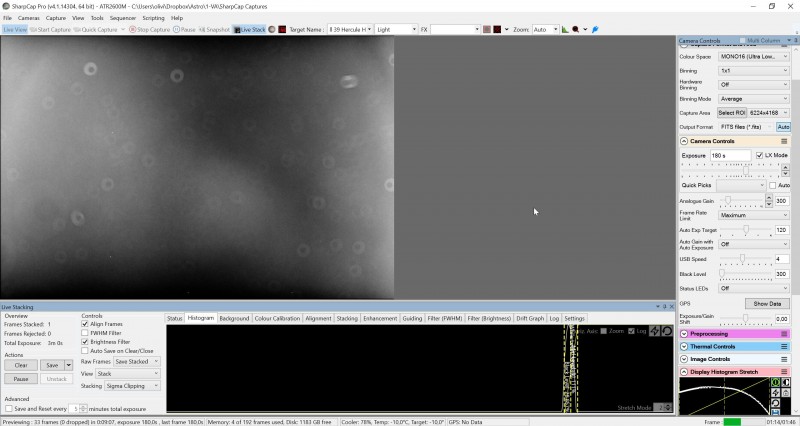Click the Live Stacking Save button
800x426 pixels.
pyautogui.click(x=52, y=365)
